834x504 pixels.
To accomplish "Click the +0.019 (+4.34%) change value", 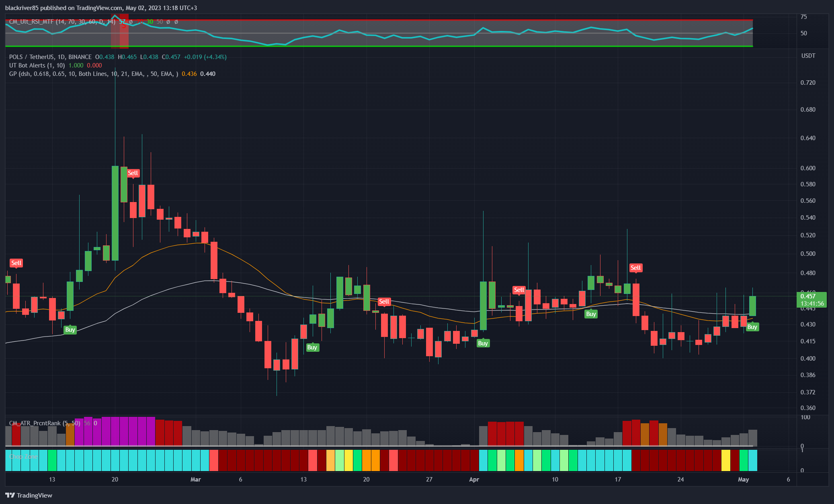I will [205, 57].
